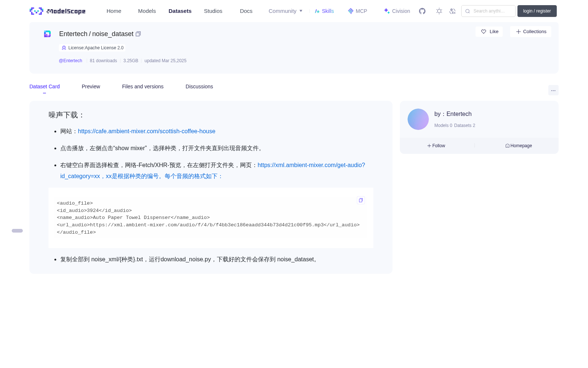Click the dataset avatar icon beside Entertech
This screenshot has height=368, width=588.
(x=47, y=34)
